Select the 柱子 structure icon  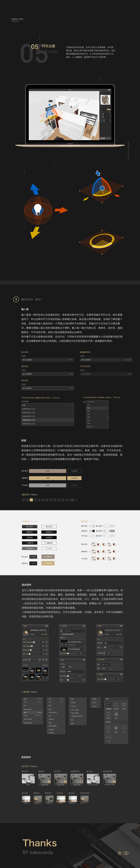tap(108, 728)
